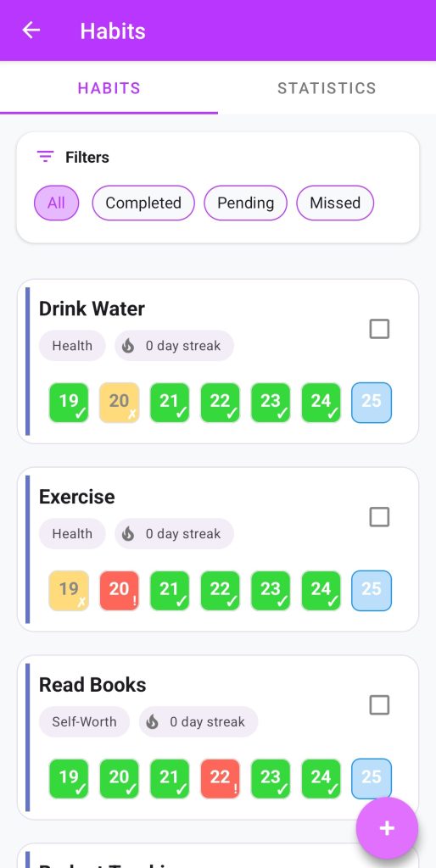Check the Exercise completion checkbox

(x=379, y=517)
